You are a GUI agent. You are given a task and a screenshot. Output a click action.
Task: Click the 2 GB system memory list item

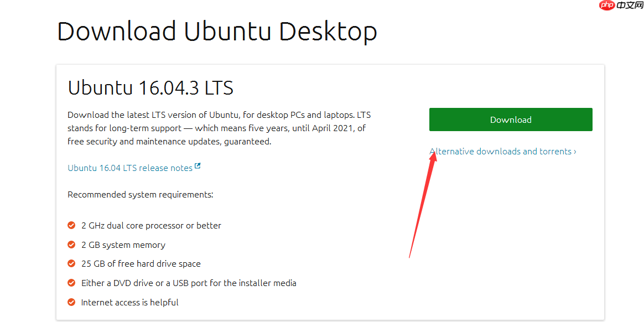pyautogui.click(x=123, y=245)
